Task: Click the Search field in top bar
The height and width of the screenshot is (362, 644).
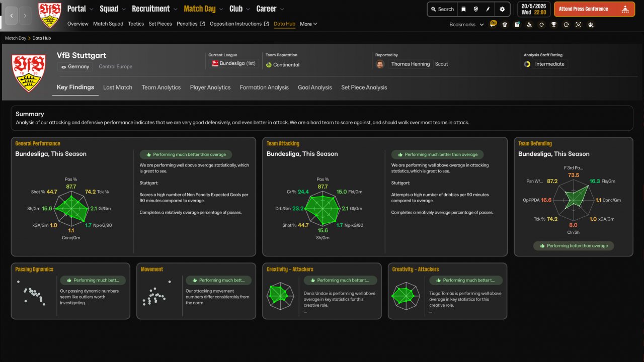Action: coord(441,9)
